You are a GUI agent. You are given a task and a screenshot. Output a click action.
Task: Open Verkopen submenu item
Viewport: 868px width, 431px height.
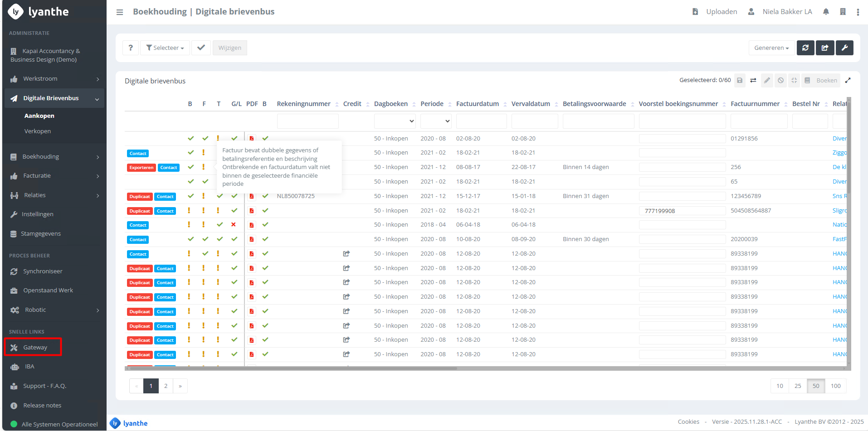38,131
